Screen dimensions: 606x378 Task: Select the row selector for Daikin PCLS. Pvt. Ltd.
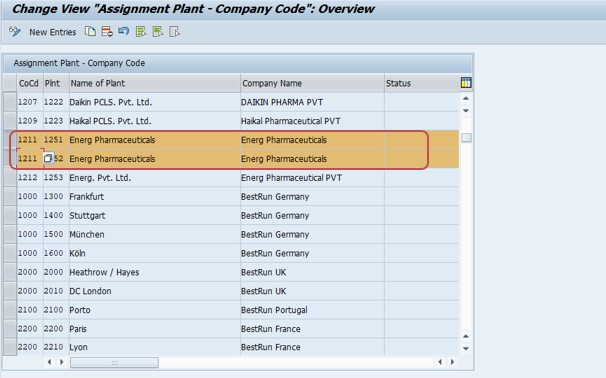click(10, 102)
